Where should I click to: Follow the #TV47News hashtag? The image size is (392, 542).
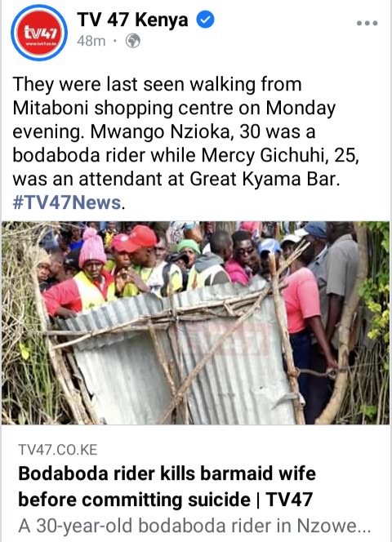click(67, 202)
